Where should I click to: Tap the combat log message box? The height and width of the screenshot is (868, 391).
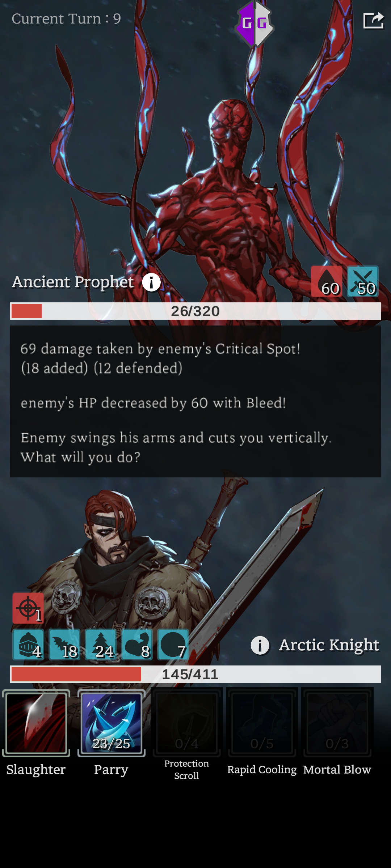pyautogui.click(x=195, y=401)
